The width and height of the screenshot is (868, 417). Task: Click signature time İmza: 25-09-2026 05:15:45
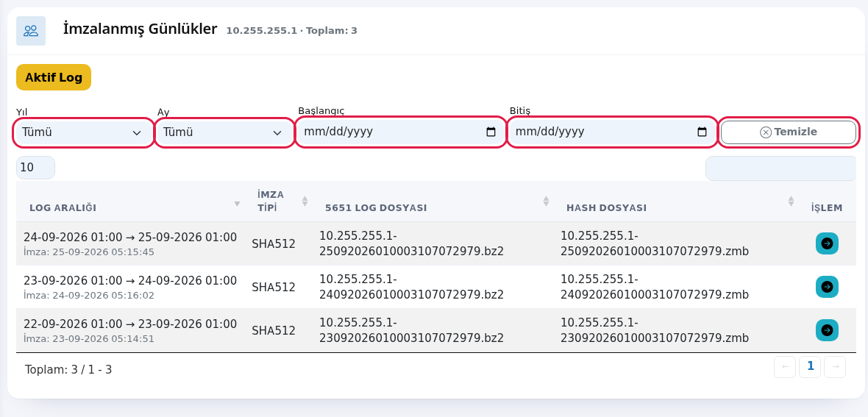88,252
